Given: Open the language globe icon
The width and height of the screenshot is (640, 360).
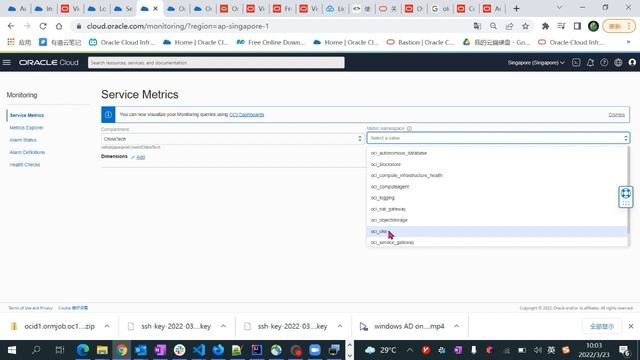Looking at the screenshot, I should pyautogui.click(x=618, y=62).
